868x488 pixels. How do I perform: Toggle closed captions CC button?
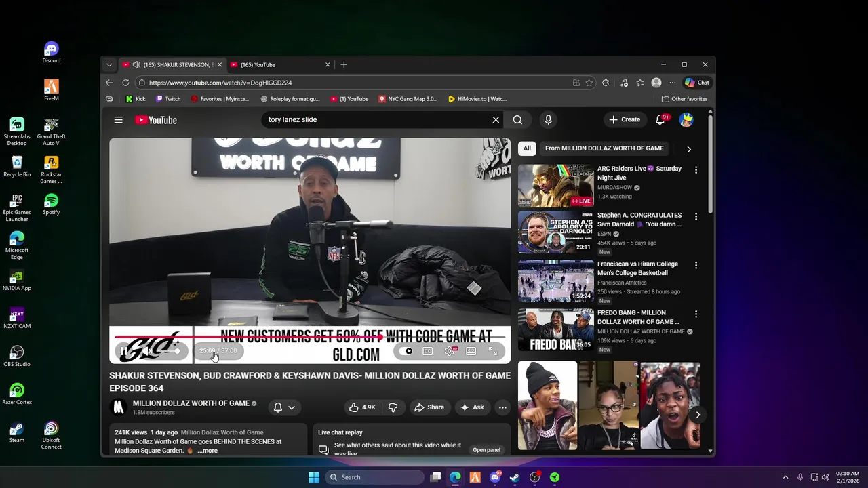pos(428,351)
